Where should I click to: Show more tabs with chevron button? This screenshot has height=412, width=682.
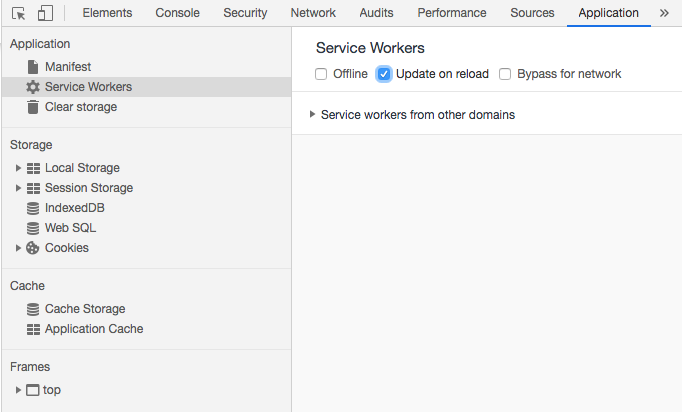[x=664, y=13]
